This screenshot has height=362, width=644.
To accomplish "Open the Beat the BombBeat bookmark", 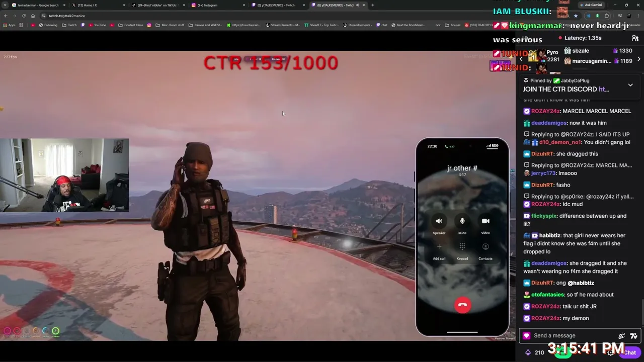I will click(408, 25).
